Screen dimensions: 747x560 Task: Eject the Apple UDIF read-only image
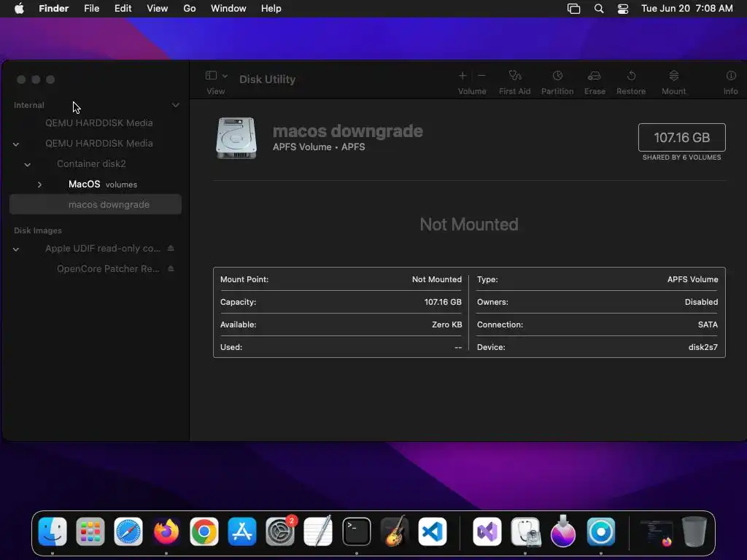click(x=171, y=248)
